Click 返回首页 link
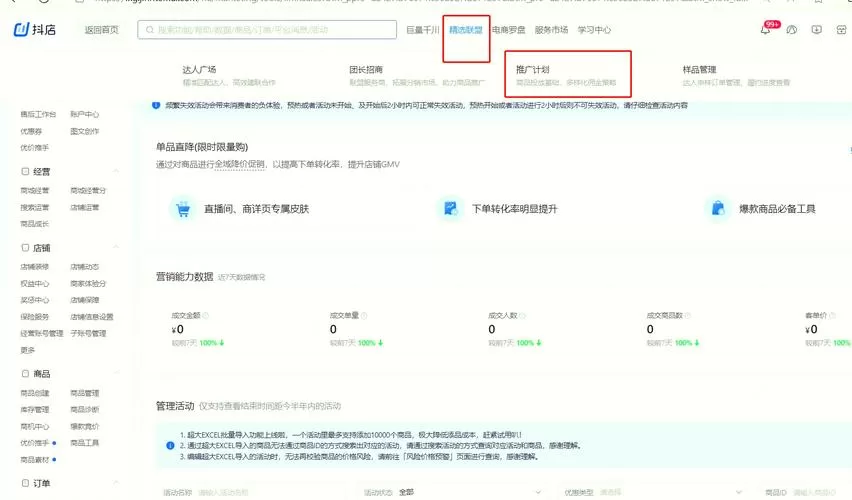Screen dimensions: 852x500 (101, 30)
